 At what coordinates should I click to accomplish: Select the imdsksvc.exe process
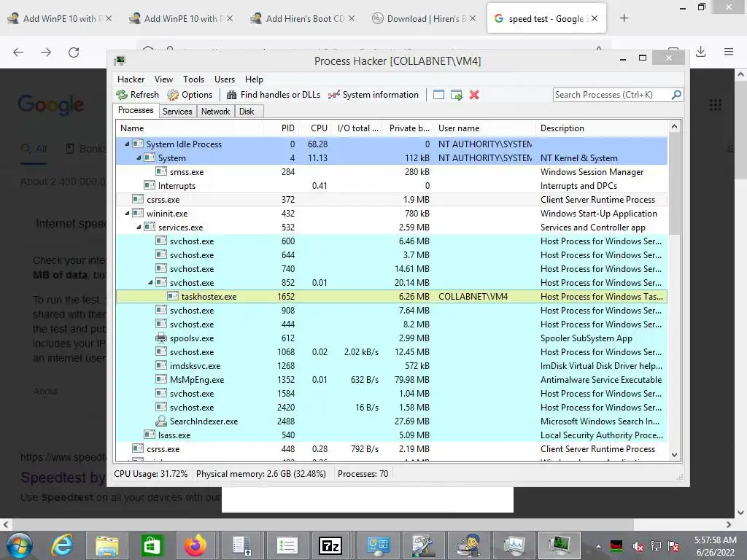392,366
